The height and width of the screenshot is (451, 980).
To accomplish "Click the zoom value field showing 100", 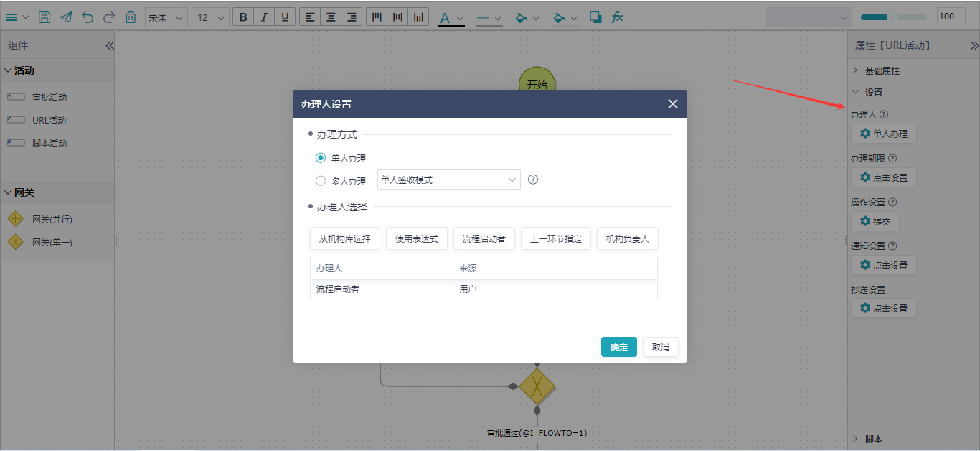I will (951, 17).
